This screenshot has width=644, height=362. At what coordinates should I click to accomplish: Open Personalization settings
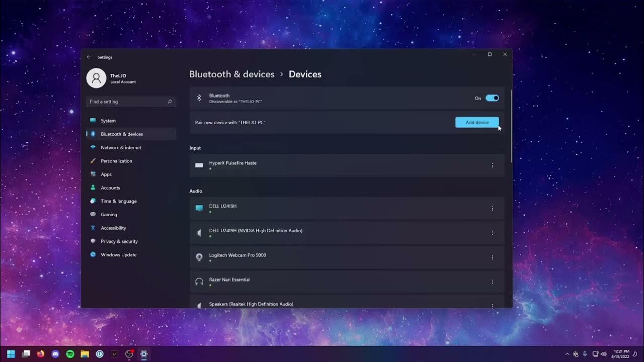(131, 161)
